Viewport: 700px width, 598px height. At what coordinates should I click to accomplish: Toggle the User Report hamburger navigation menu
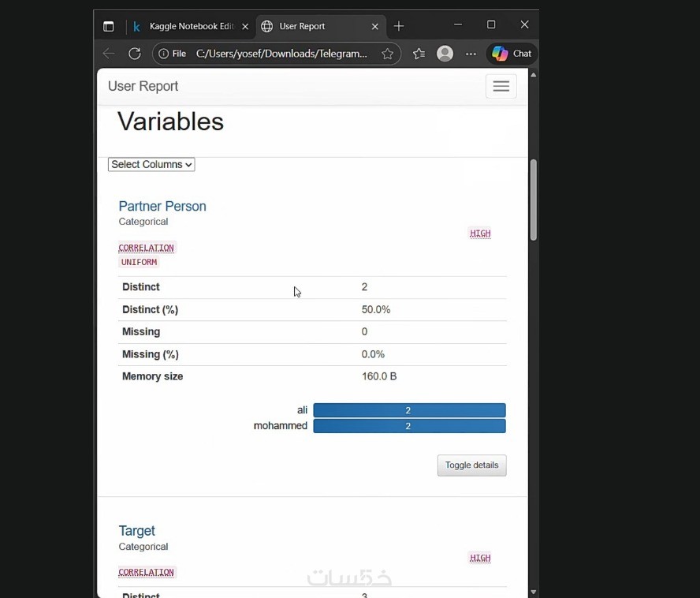[501, 87]
